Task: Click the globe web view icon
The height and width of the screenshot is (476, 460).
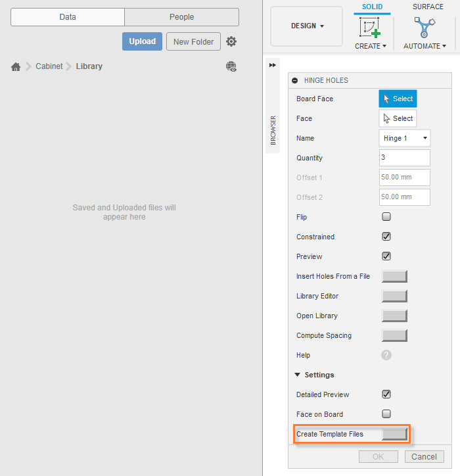Action: click(231, 66)
